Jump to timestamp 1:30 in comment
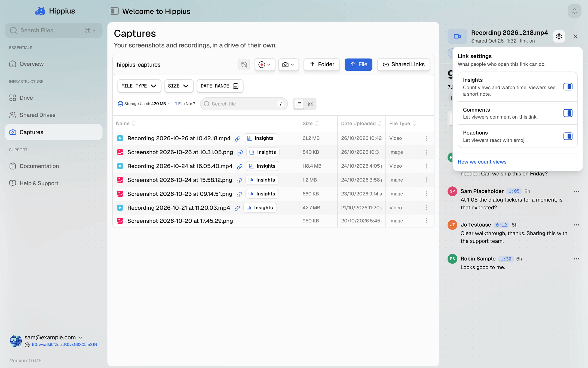The width and height of the screenshot is (588, 368). click(506, 259)
